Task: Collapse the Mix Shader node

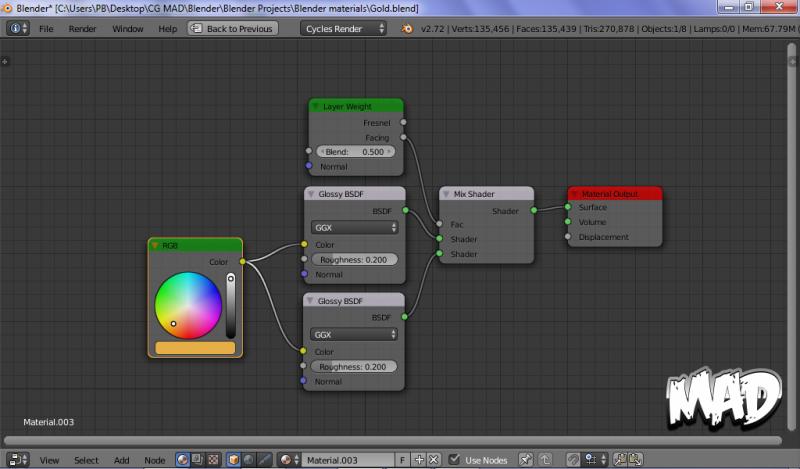Action: pos(447,194)
